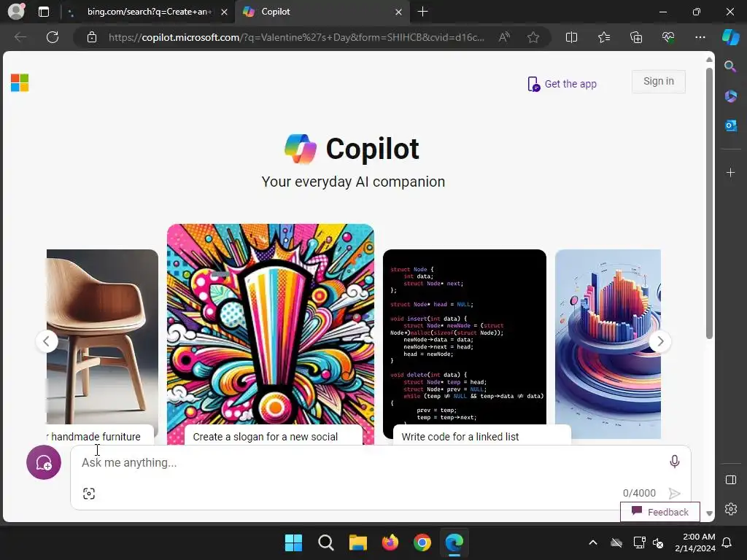The image size is (747, 560).
Task: Show hidden system tray icons chevron
Action: point(592,542)
